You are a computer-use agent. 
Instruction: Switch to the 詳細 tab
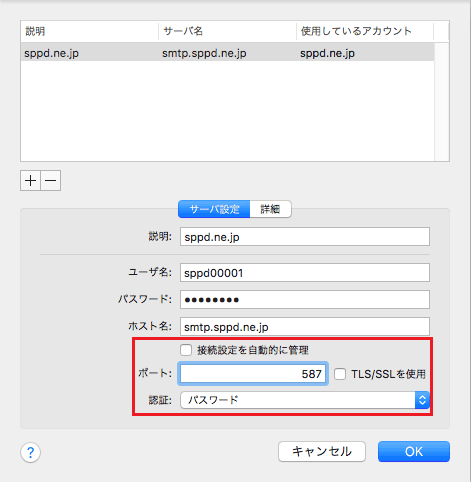point(270,209)
